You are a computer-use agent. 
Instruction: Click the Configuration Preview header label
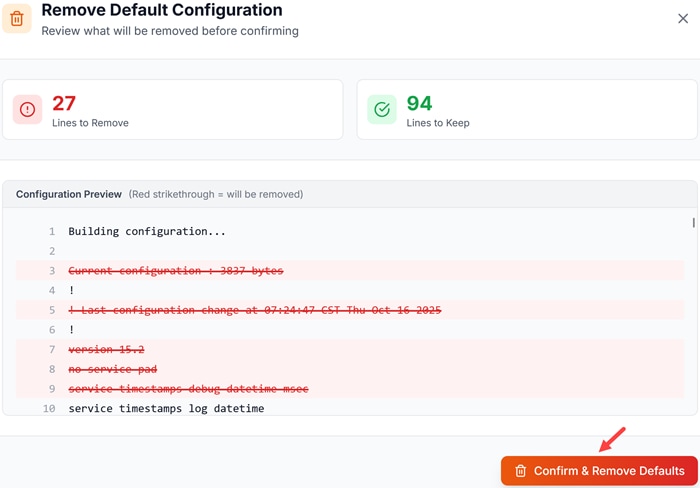69,194
